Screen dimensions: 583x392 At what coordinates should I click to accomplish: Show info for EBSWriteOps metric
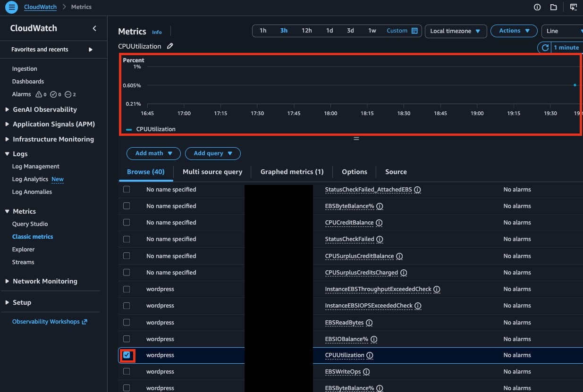(x=366, y=372)
